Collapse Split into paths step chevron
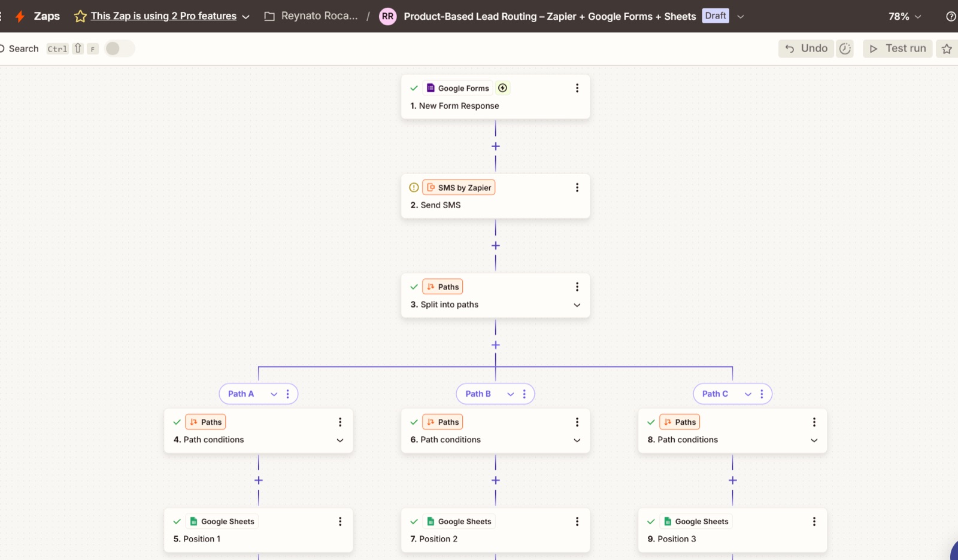This screenshot has height=560, width=958. tap(577, 305)
